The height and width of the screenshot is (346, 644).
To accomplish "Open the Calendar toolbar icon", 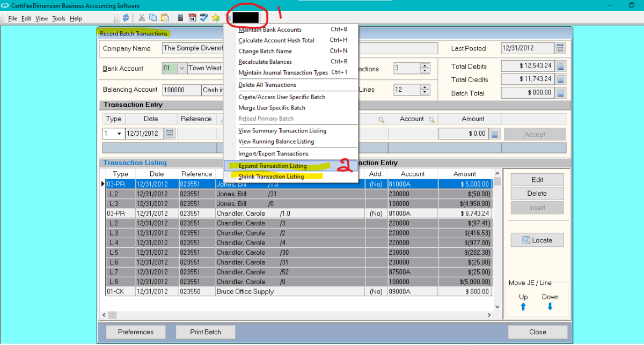I will click(x=192, y=17).
